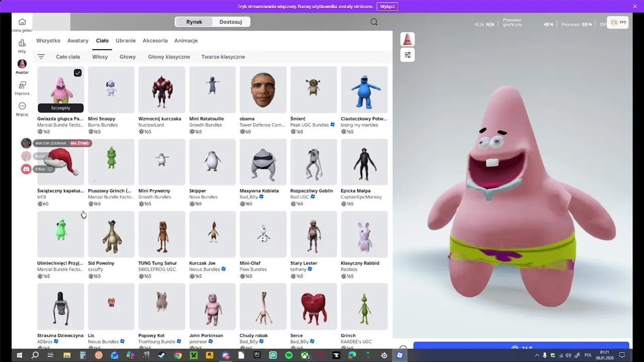Select the Ciało tab
The width and height of the screenshot is (644, 362).
[x=102, y=41]
